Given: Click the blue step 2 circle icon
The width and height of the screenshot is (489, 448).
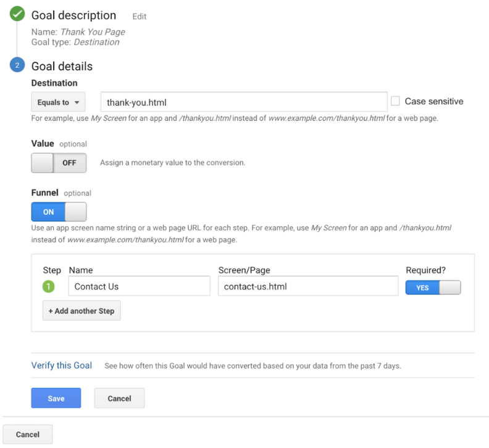Looking at the screenshot, I should (x=17, y=65).
